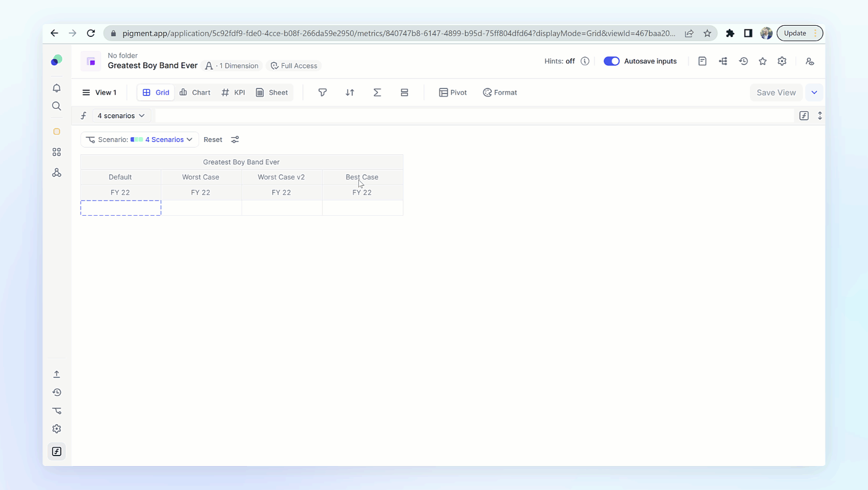Open access rights user icon in header
868x490 pixels.
pos(810,61)
